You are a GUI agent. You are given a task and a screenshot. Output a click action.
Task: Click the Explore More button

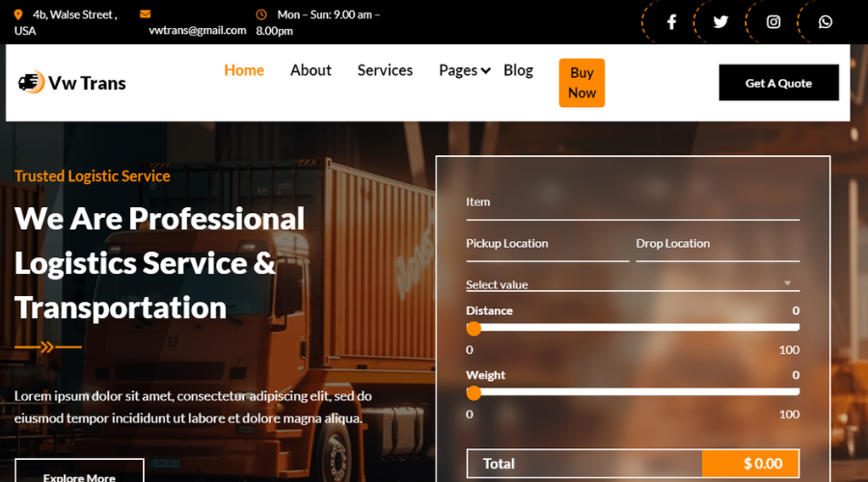coord(79,470)
